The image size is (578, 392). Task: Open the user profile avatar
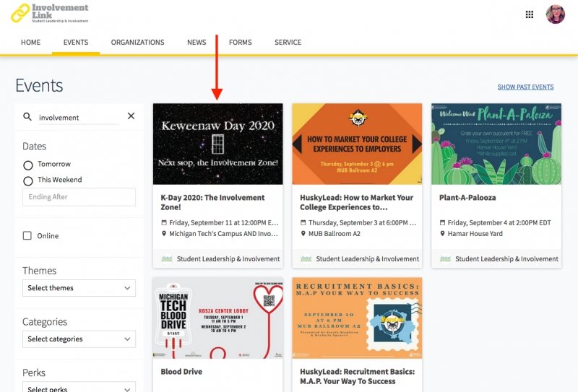pos(556,14)
